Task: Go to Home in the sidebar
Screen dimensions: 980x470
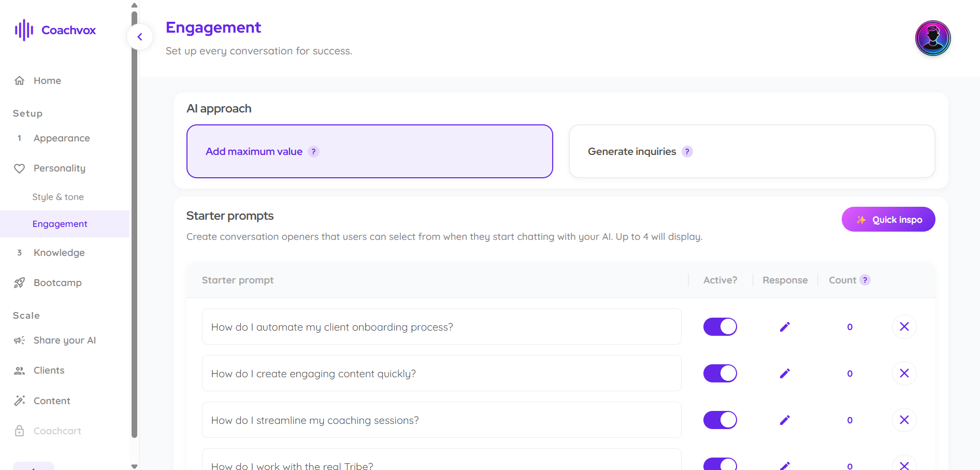Action: click(47, 80)
